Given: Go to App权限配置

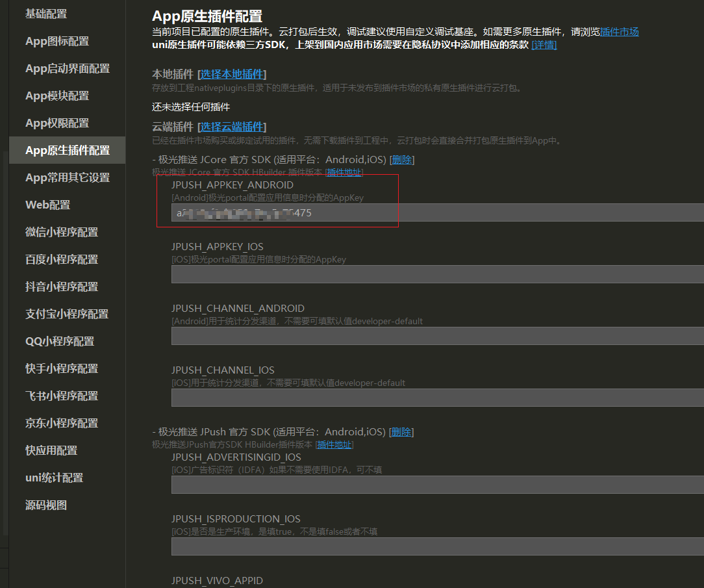Looking at the screenshot, I should pos(57,123).
